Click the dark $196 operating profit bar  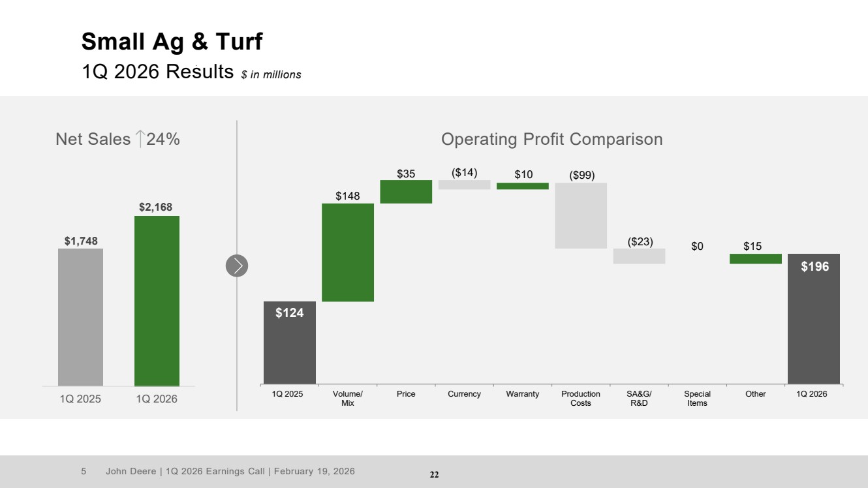coord(813,318)
